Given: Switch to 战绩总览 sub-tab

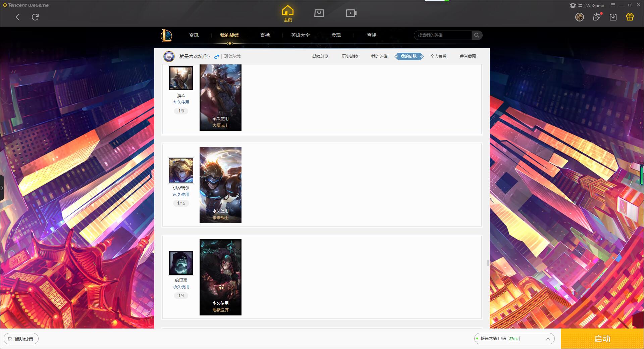Looking at the screenshot, I should tap(320, 56).
